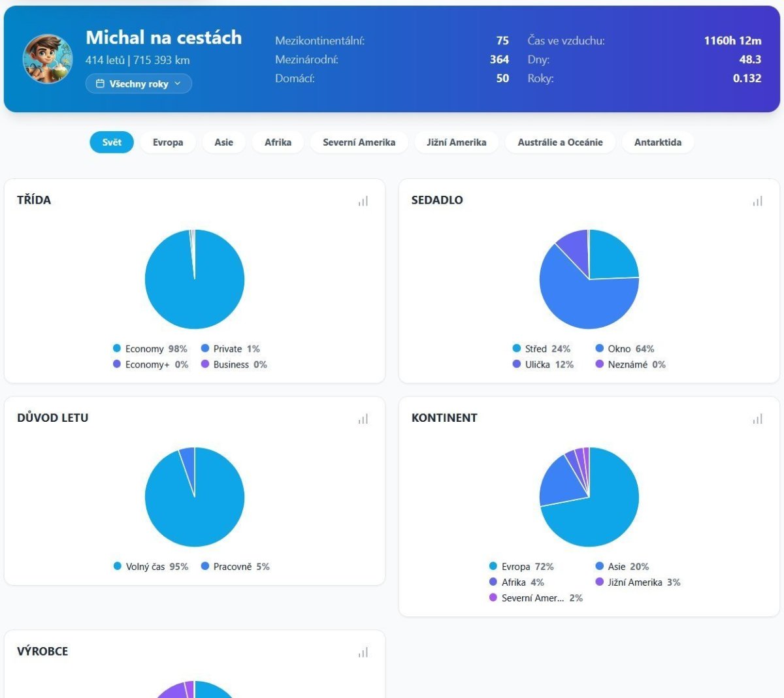Select the Asie continent tab

[223, 142]
